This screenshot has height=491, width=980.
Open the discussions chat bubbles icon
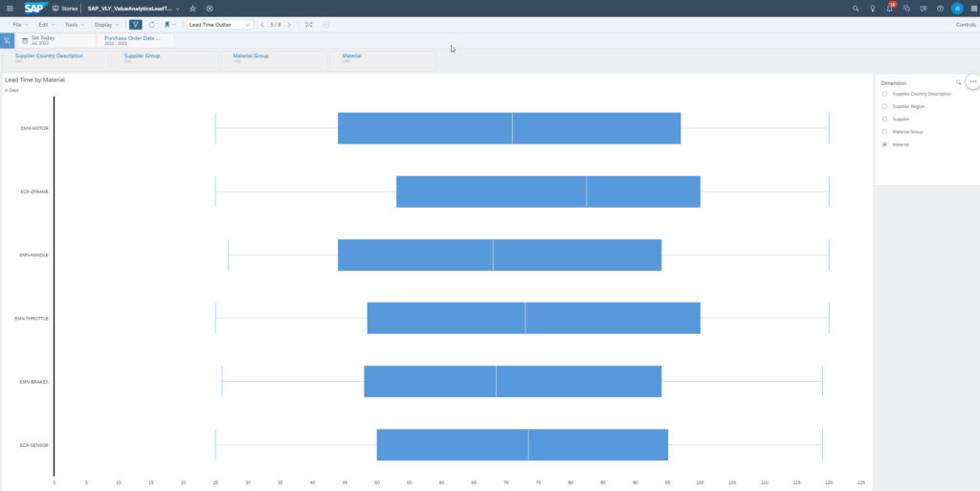pyautogui.click(x=906, y=8)
